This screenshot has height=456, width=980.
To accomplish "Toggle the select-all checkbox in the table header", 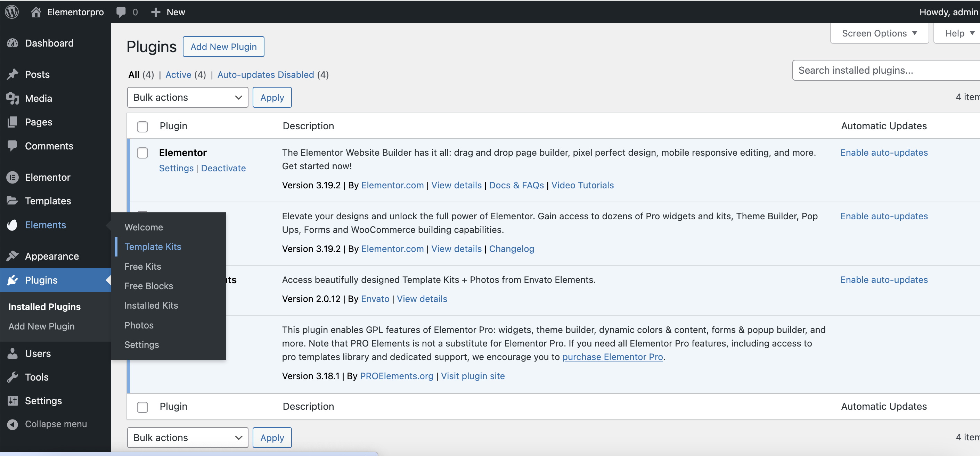I will click(142, 127).
